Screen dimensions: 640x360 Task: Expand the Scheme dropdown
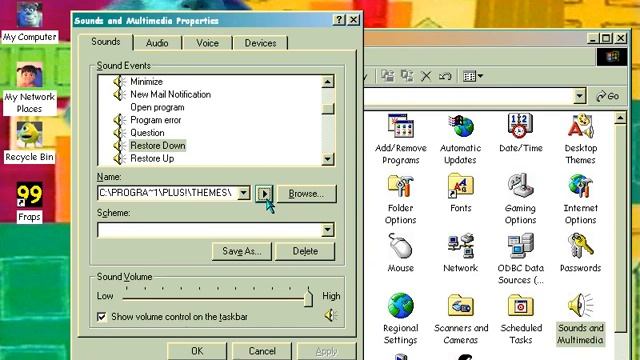(327, 230)
